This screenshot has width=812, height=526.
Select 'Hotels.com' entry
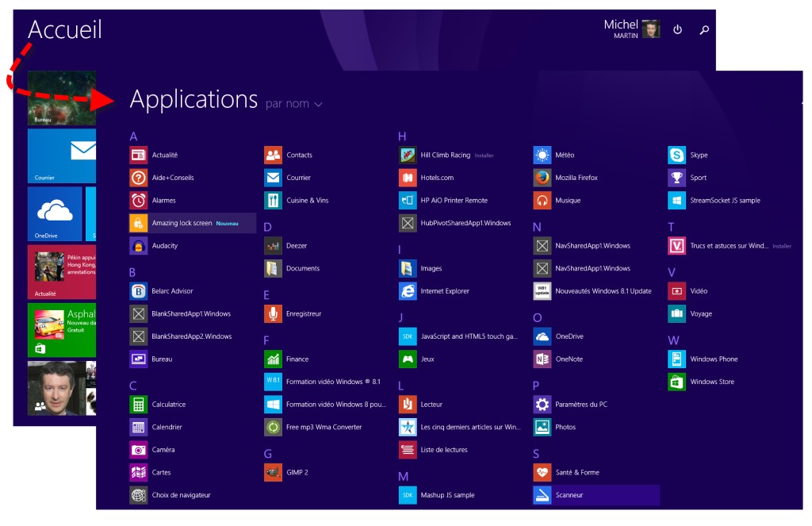pos(426,178)
